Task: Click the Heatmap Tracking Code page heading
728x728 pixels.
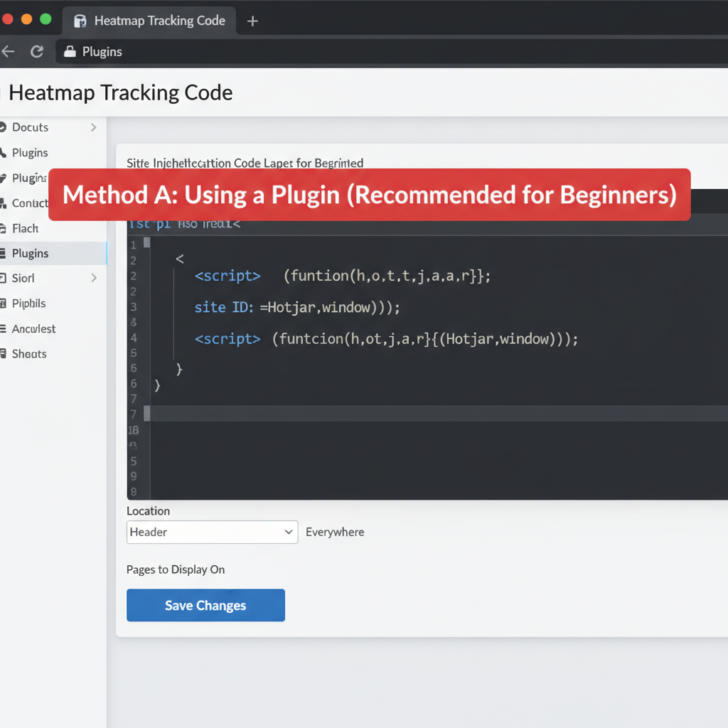Action: 121,93
